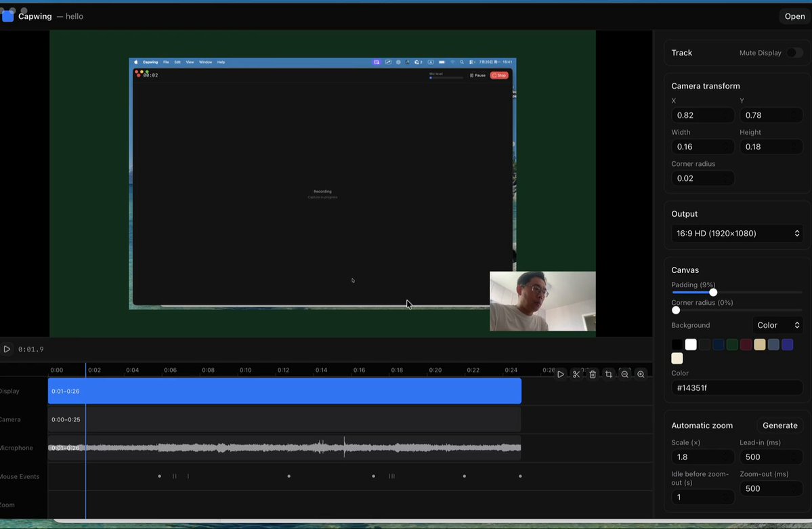Click the background Color hex field #14351f

(738, 387)
